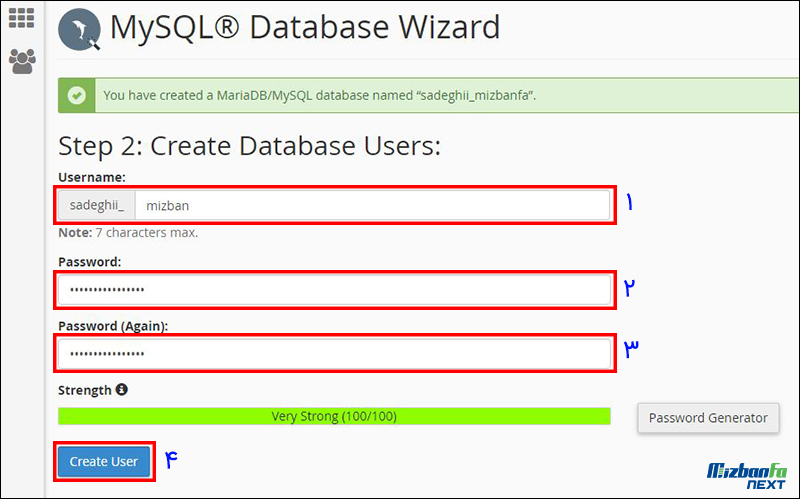Screen dimensions: 800x499
Task: Select the Password (Again) field
Action: [x=334, y=354]
